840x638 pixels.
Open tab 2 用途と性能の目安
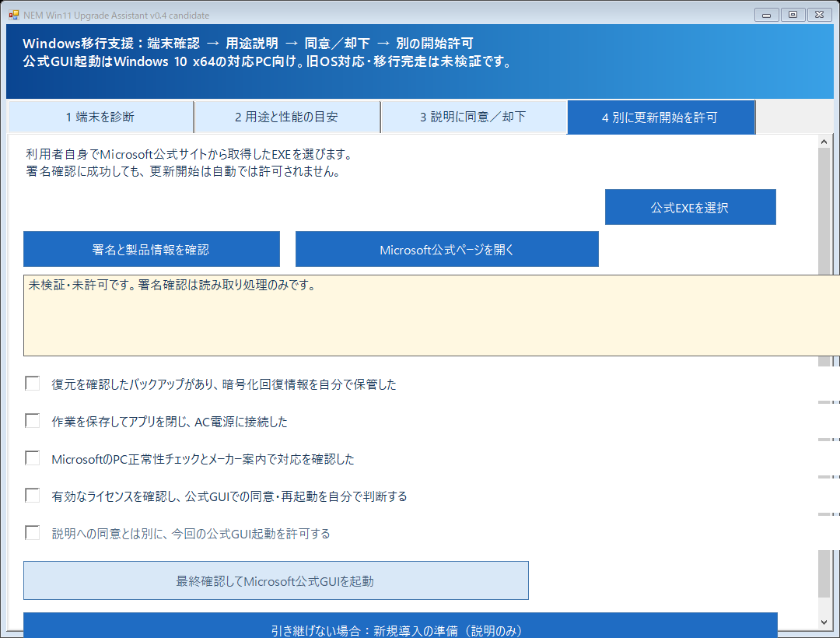(286, 117)
